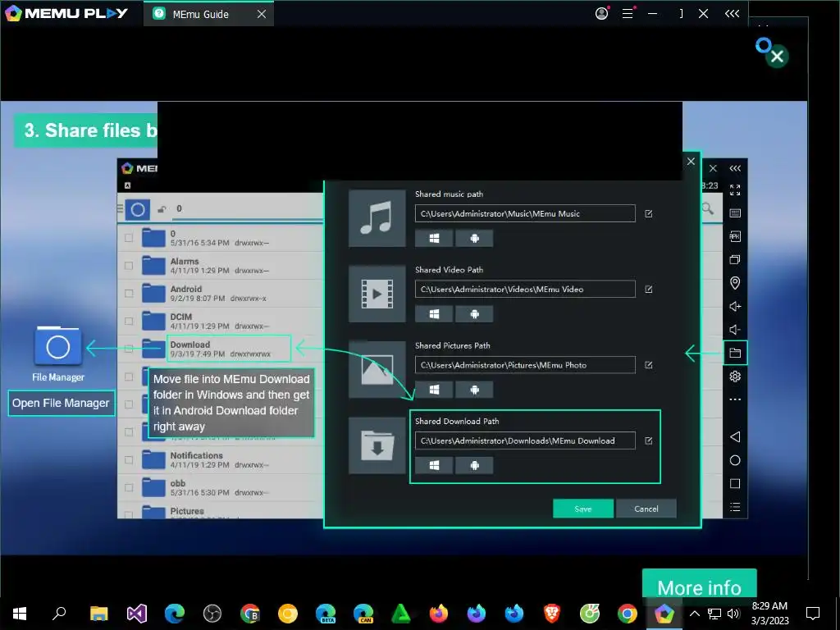Screen dimensions: 840x630
Task: Close the shared paths dialog
Action: click(x=691, y=162)
